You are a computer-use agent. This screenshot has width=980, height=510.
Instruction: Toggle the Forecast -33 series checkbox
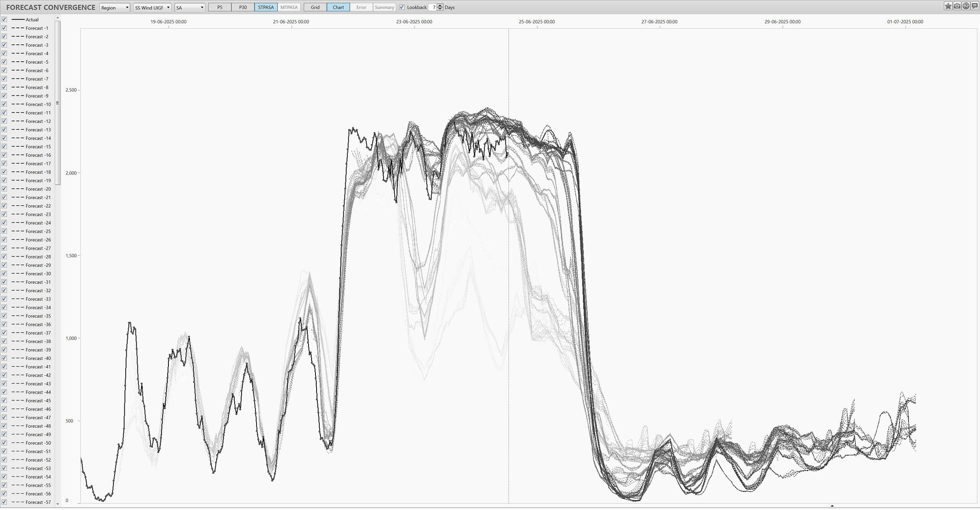(4, 299)
